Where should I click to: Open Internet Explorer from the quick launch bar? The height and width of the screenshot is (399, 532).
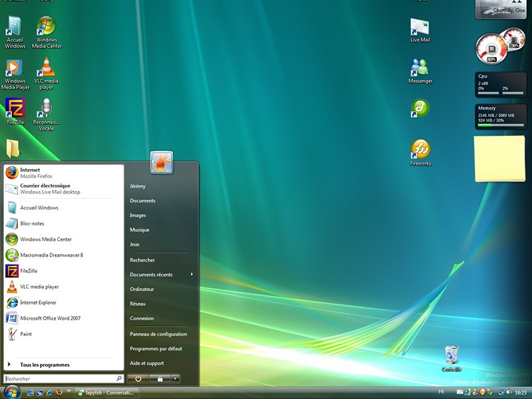tap(49, 393)
